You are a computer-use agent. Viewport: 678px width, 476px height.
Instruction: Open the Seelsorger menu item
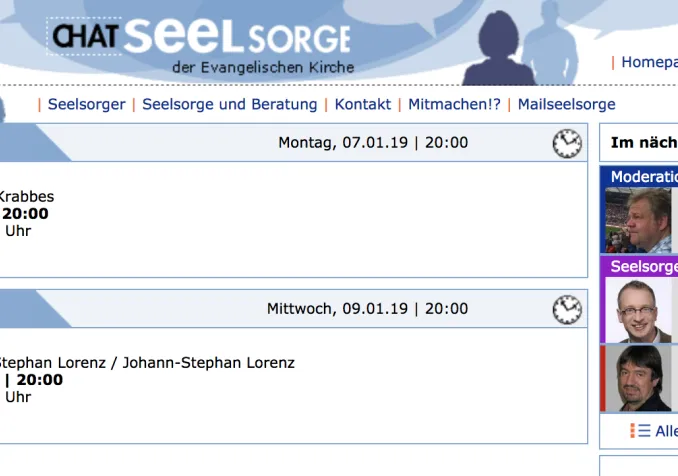click(86, 104)
